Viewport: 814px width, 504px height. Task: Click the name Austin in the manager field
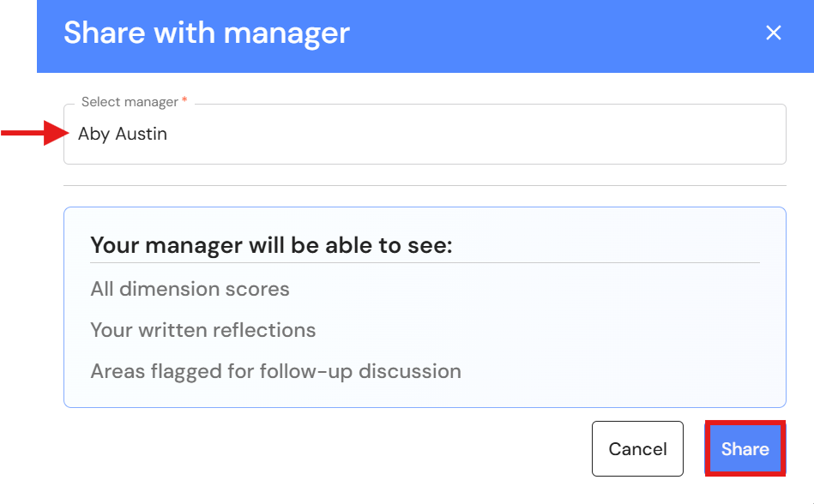coord(142,134)
